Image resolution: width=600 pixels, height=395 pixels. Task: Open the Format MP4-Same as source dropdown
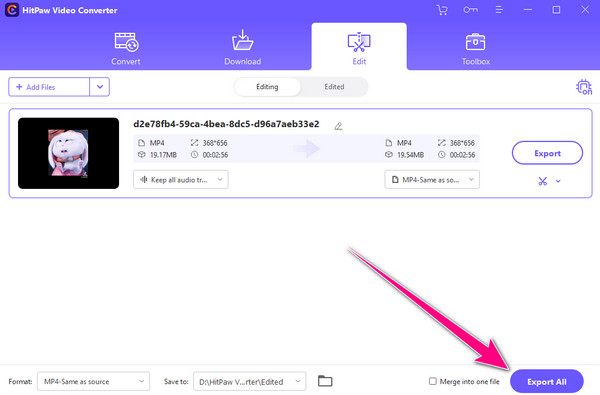pyautogui.click(x=93, y=381)
